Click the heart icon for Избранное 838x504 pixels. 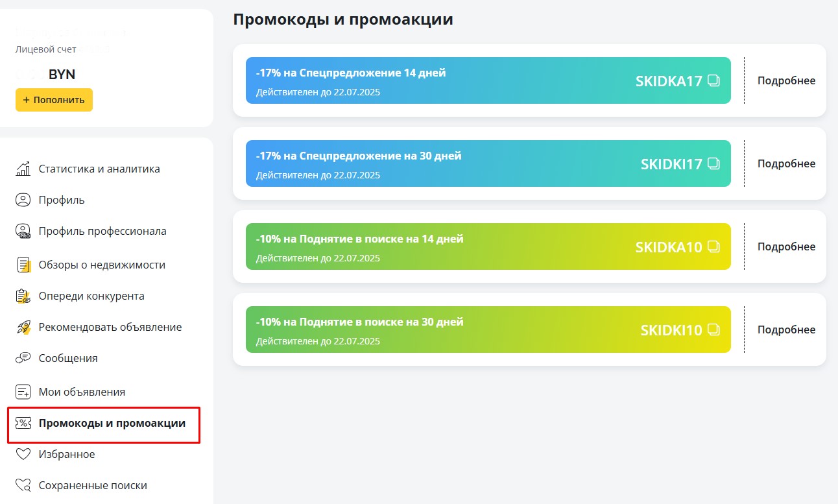click(23, 454)
